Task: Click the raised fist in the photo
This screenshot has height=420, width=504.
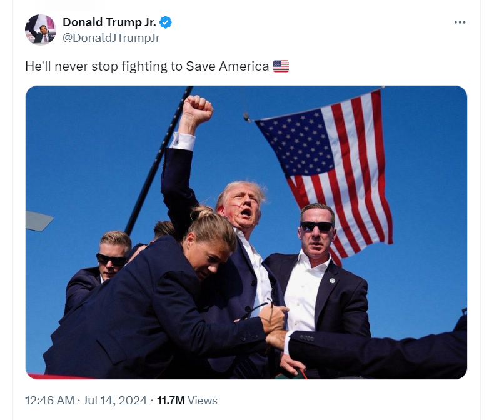Action: (x=196, y=110)
